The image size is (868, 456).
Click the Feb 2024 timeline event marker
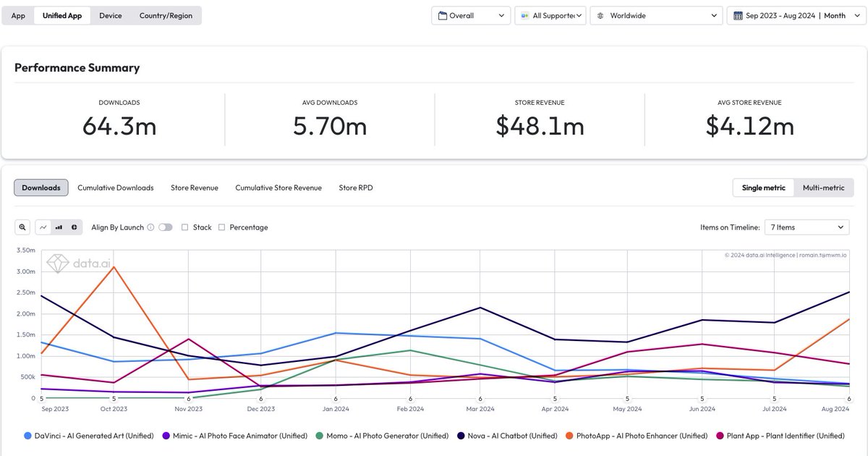(x=410, y=399)
